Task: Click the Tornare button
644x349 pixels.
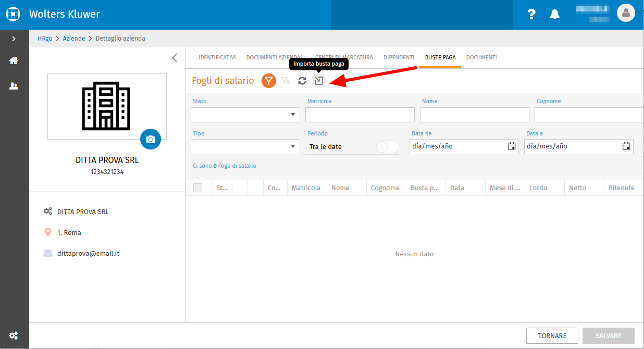Action: [552, 336]
